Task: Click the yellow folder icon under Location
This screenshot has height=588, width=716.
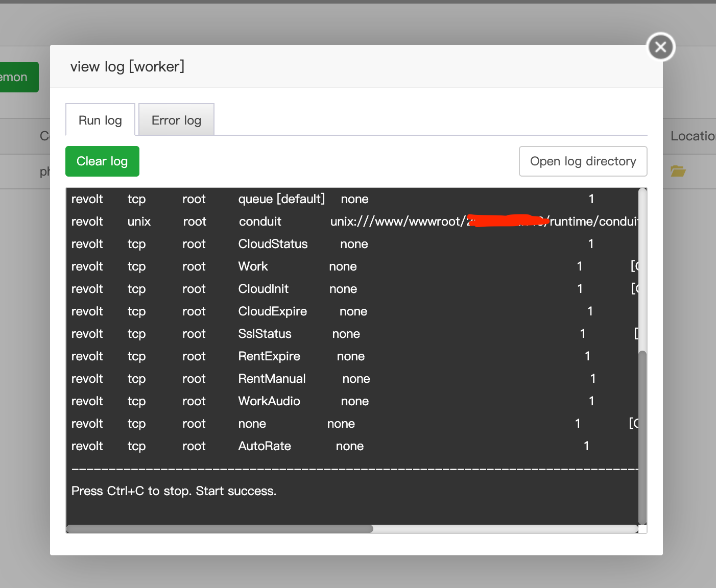Action: 678,171
